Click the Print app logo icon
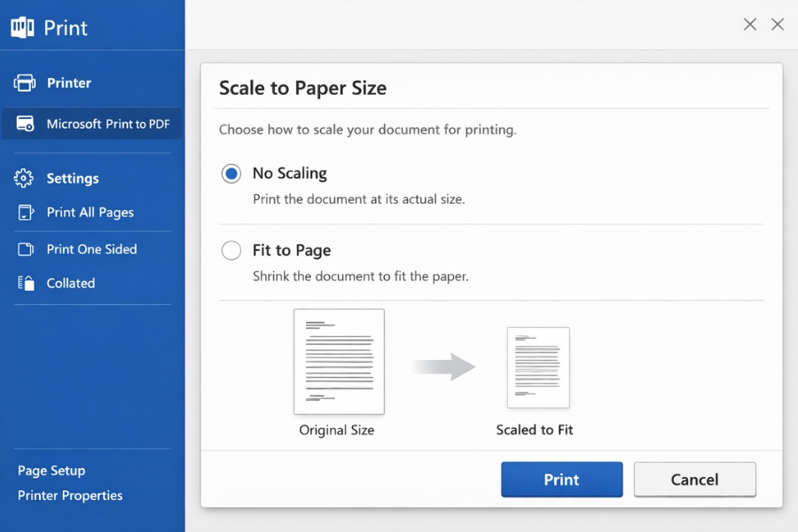This screenshot has height=532, width=798. click(x=21, y=27)
